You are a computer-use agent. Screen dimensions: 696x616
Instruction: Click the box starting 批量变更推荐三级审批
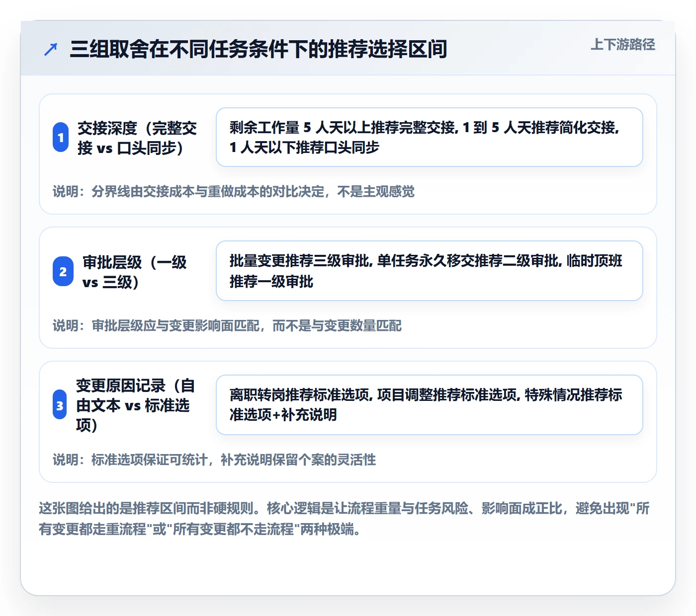[x=430, y=271]
